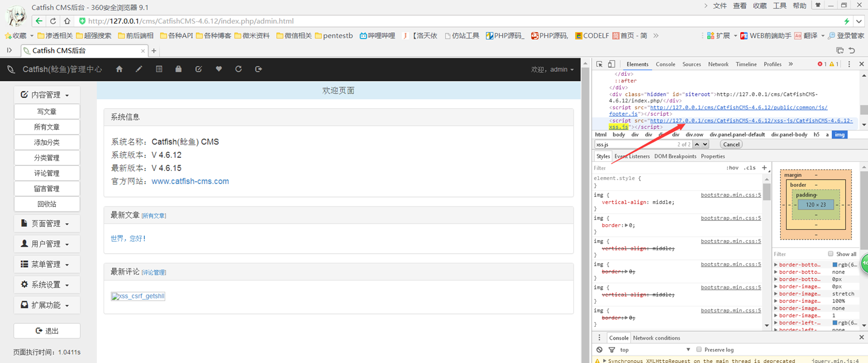Click the pencil write icon in navbar
The height and width of the screenshot is (363, 868).
(x=139, y=69)
